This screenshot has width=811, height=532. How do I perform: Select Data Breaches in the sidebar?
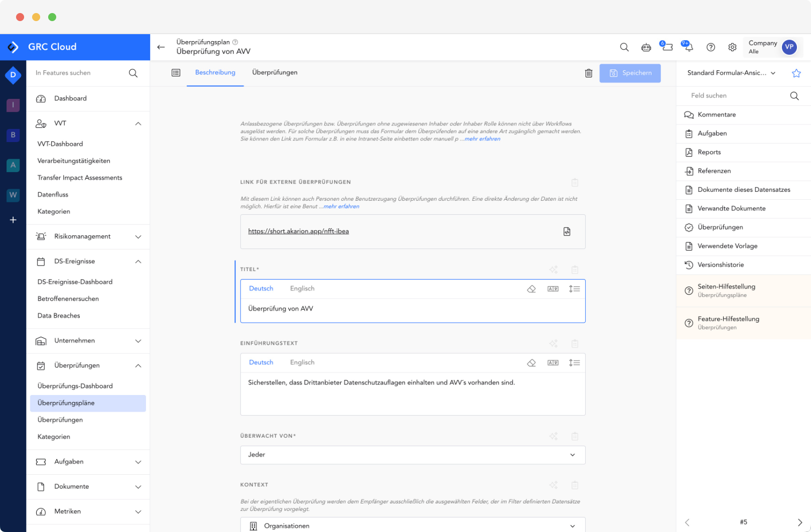59,315
